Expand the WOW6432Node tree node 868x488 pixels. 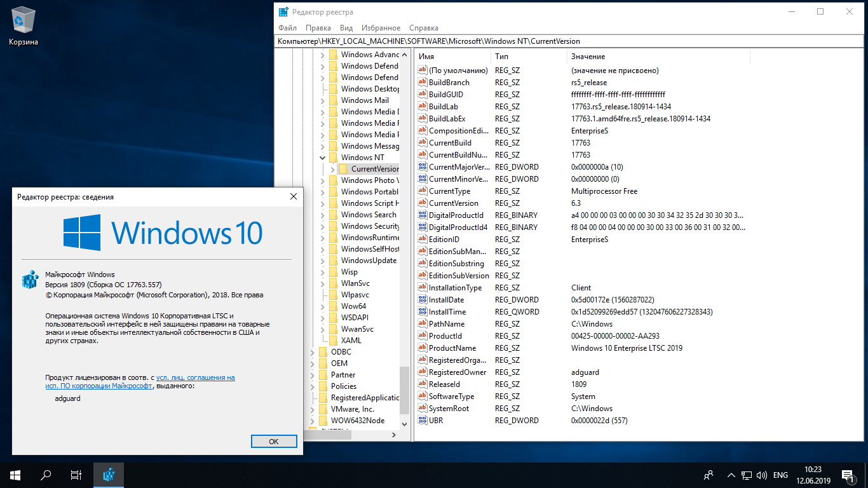[312, 421]
